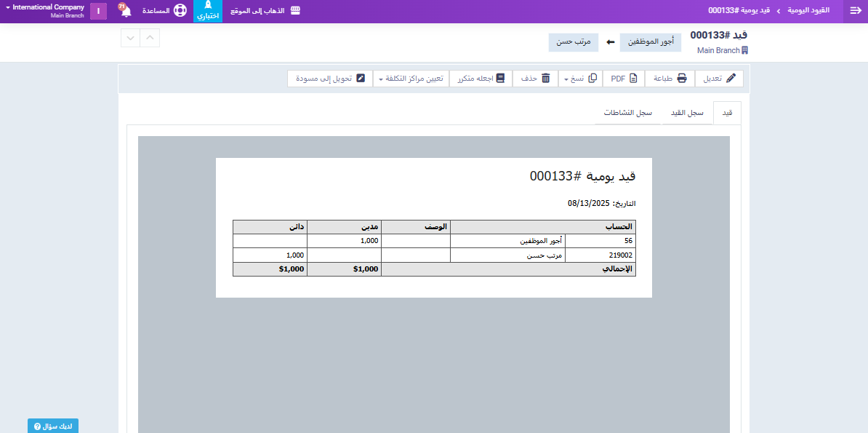Toggle the sidebar menu icon
The width and height of the screenshot is (868, 433).
(855, 11)
